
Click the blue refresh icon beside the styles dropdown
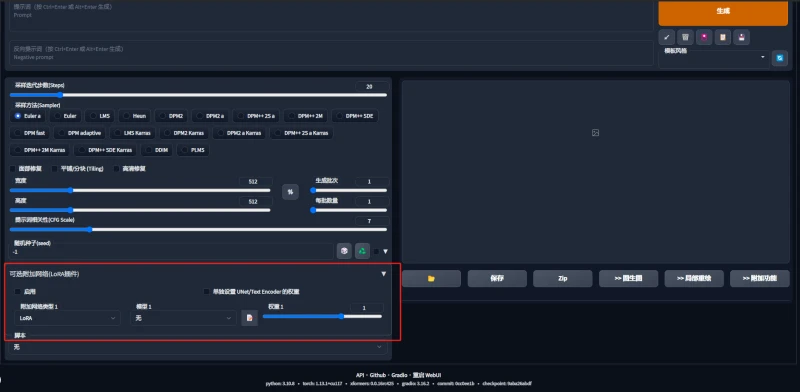pos(780,58)
